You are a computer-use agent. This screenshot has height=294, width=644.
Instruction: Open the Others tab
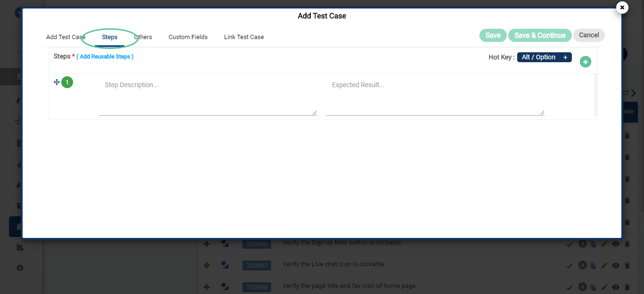[x=143, y=37]
